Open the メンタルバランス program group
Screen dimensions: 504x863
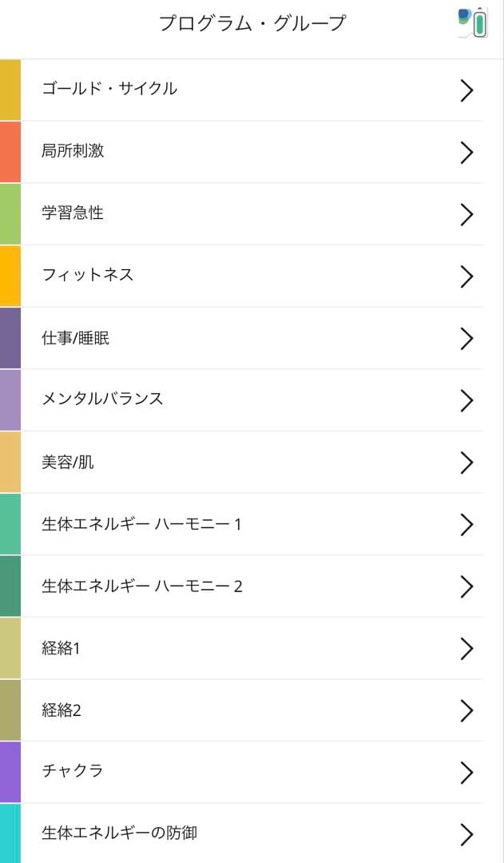[240, 400]
